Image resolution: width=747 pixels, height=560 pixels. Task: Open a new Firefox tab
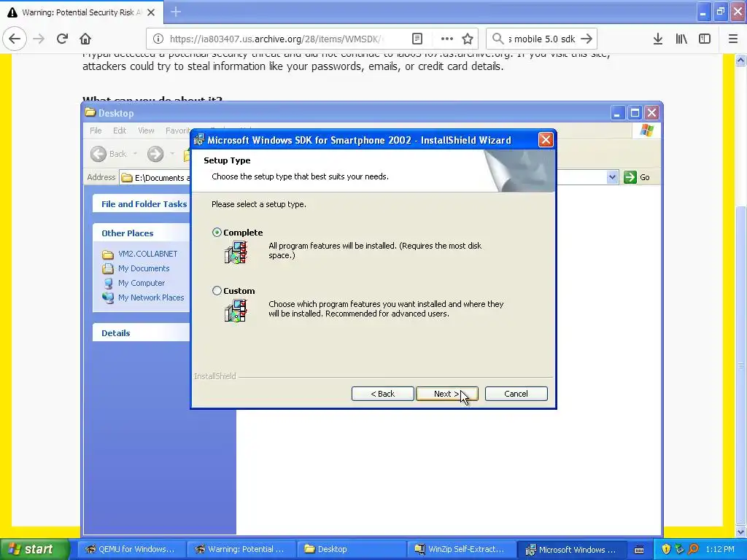(176, 12)
